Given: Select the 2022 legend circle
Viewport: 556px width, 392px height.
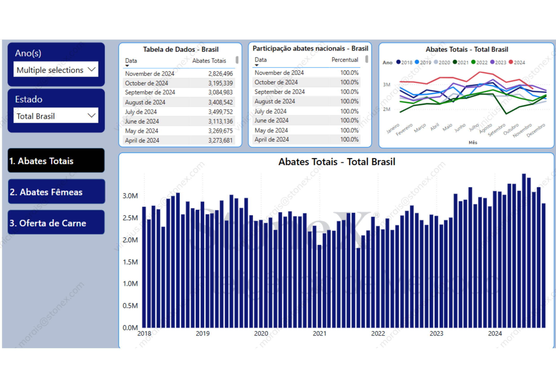Looking at the screenshot, I should click(473, 62).
